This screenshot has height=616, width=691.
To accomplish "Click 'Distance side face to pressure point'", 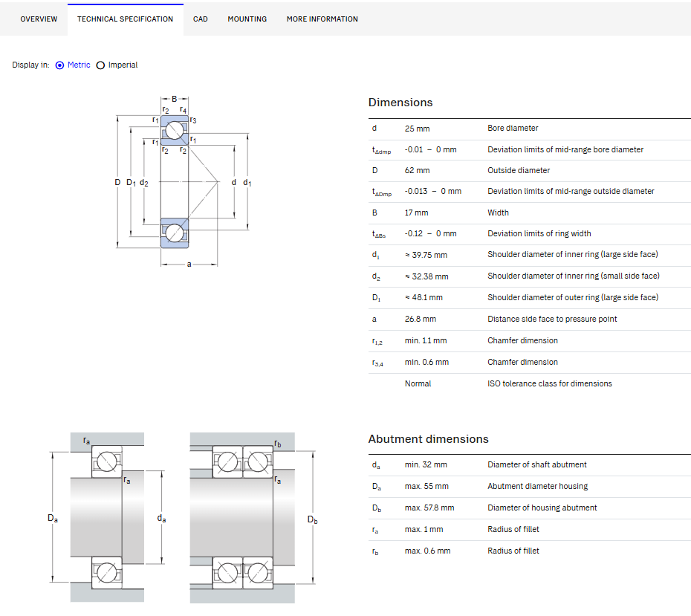I will (x=552, y=319).
